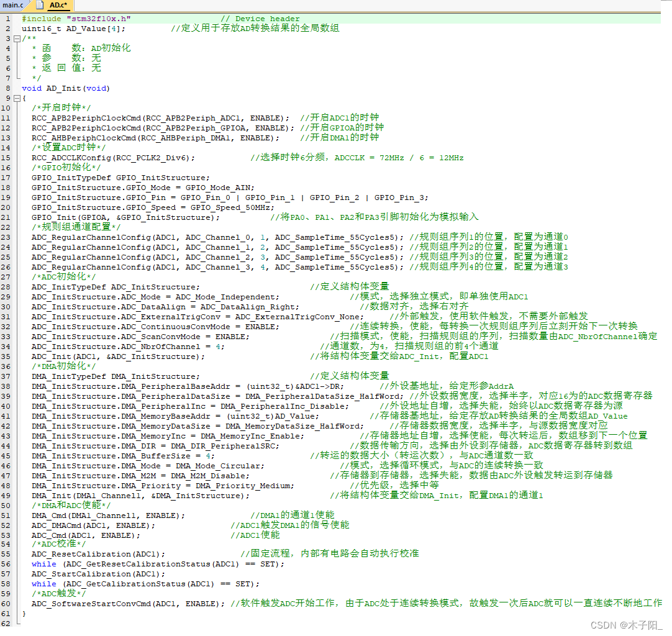Click line number 60 in the gutter

click(6, 604)
